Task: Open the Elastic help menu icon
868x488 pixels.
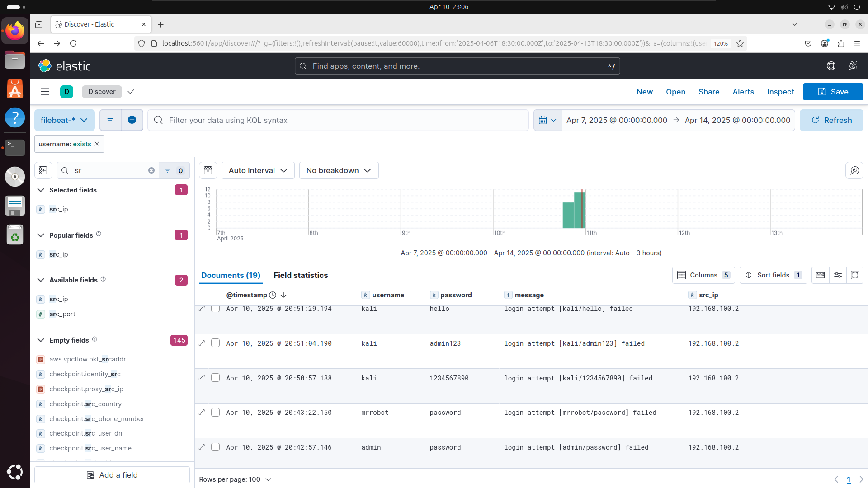Action: [831, 66]
